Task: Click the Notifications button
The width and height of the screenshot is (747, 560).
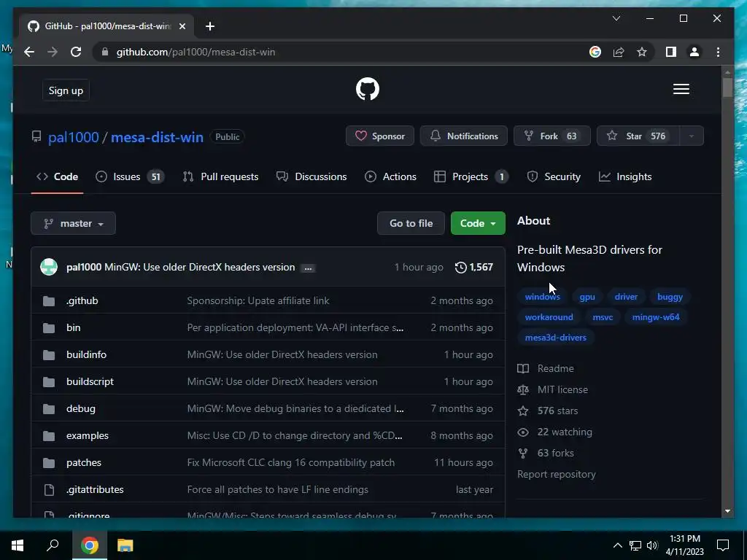Action: coord(463,136)
